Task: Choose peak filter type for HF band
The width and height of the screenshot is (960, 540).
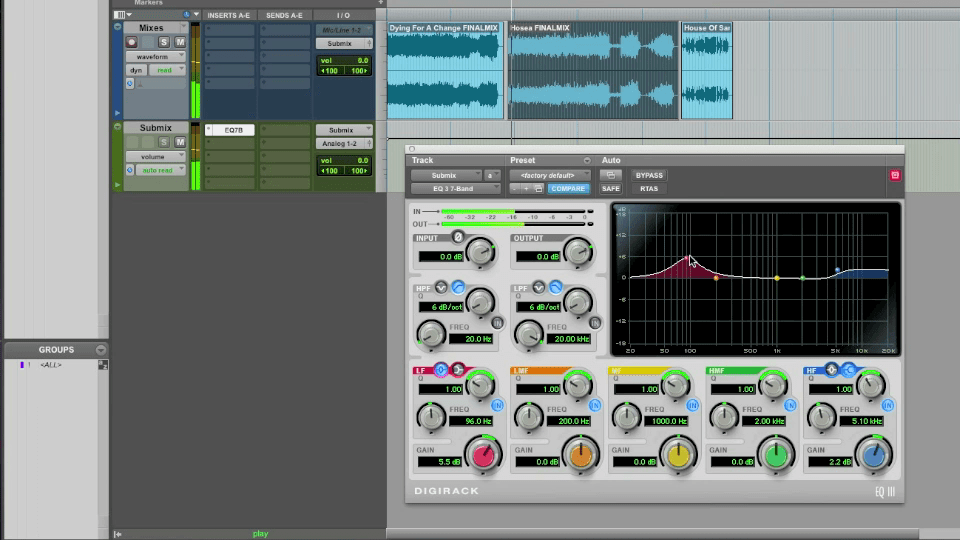Action: click(x=831, y=369)
